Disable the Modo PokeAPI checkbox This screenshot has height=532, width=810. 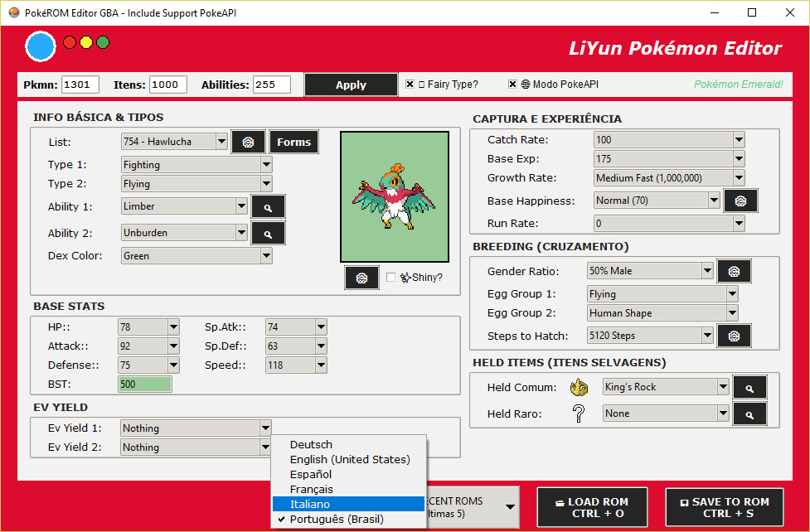[513, 85]
